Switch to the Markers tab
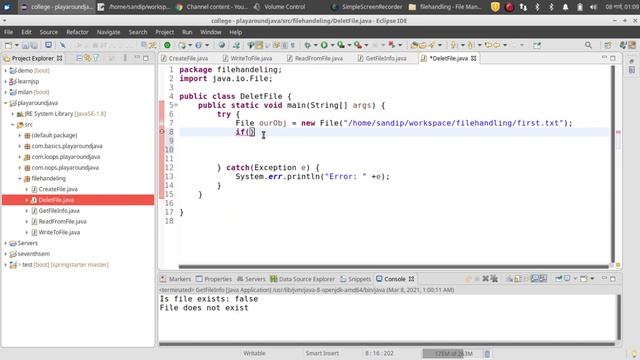Viewport: 640px width, 360px height. pos(176,279)
